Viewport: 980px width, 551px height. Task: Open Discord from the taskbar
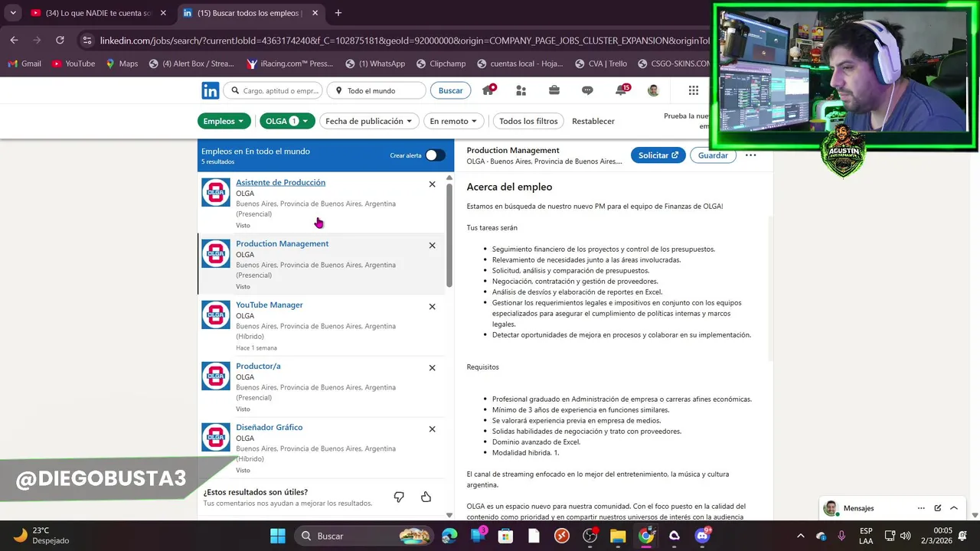click(702, 536)
